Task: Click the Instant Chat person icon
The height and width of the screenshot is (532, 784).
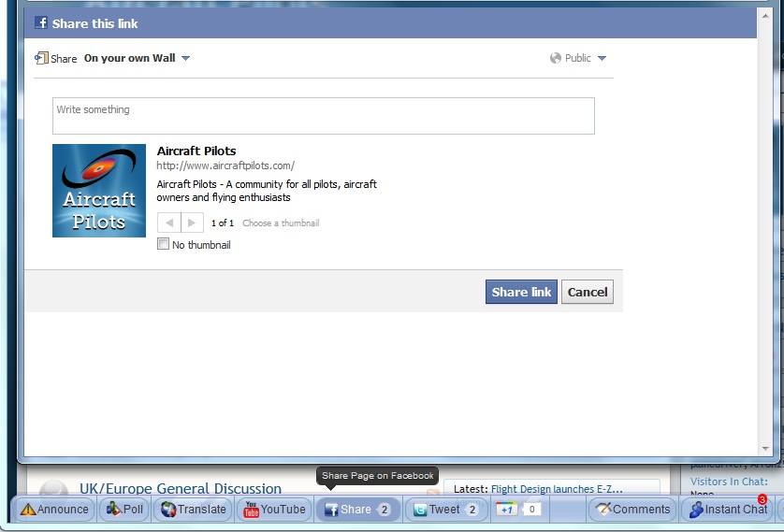Action: tap(696, 510)
